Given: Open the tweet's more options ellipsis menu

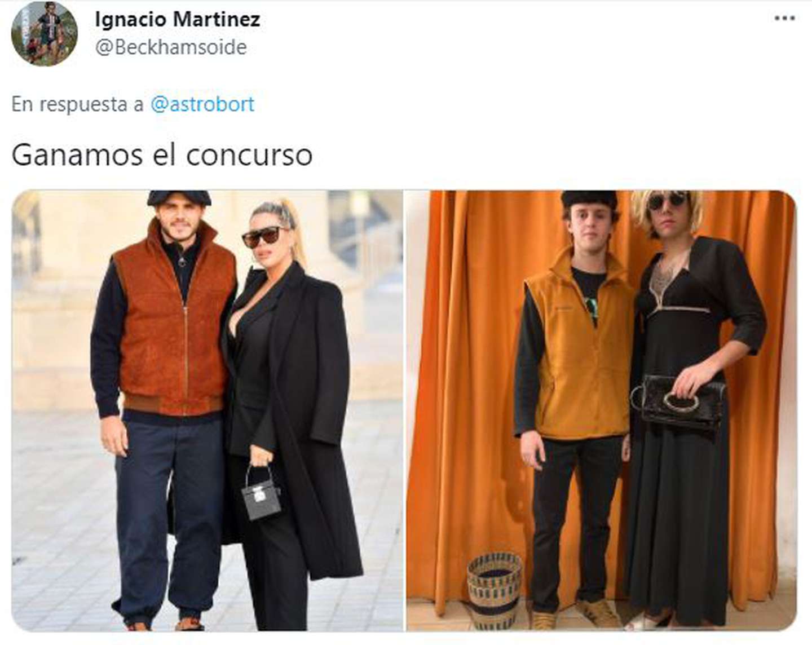Looking at the screenshot, I should tap(784, 19).
